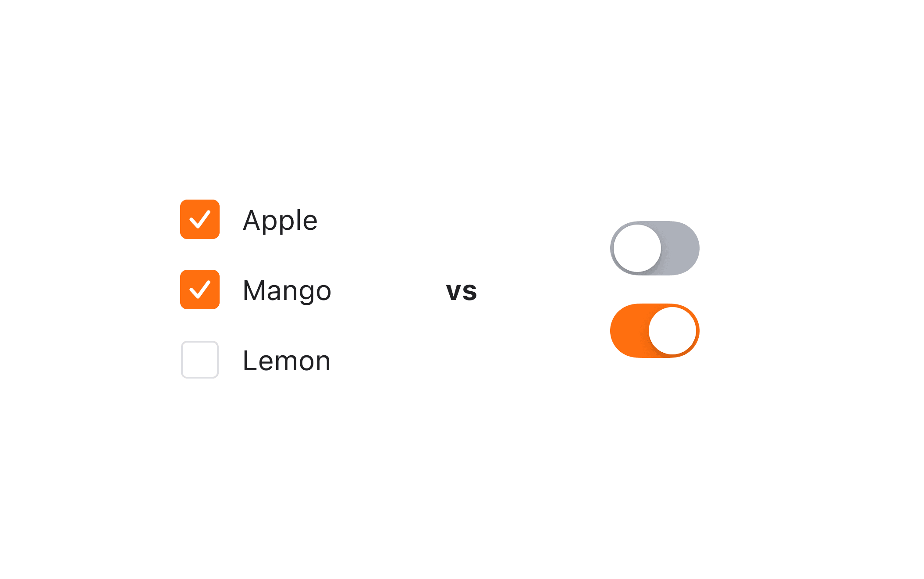Click the Apple text label
The height and width of the screenshot is (579, 924).
coord(280,220)
